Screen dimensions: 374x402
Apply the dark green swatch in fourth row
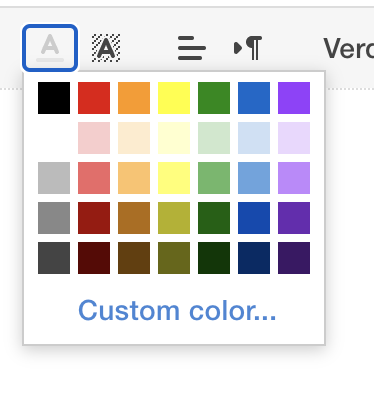coord(214,218)
